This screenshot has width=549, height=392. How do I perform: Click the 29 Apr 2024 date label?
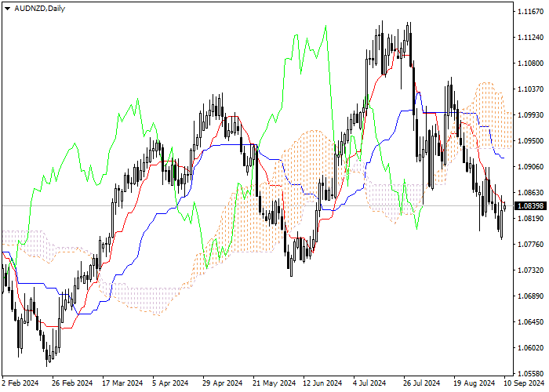223,383
